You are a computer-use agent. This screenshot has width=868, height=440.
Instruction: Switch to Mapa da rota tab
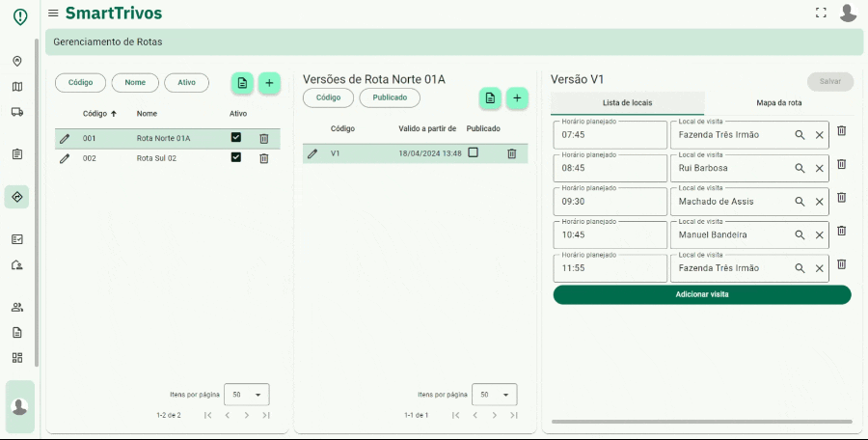pyautogui.click(x=779, y=103)
